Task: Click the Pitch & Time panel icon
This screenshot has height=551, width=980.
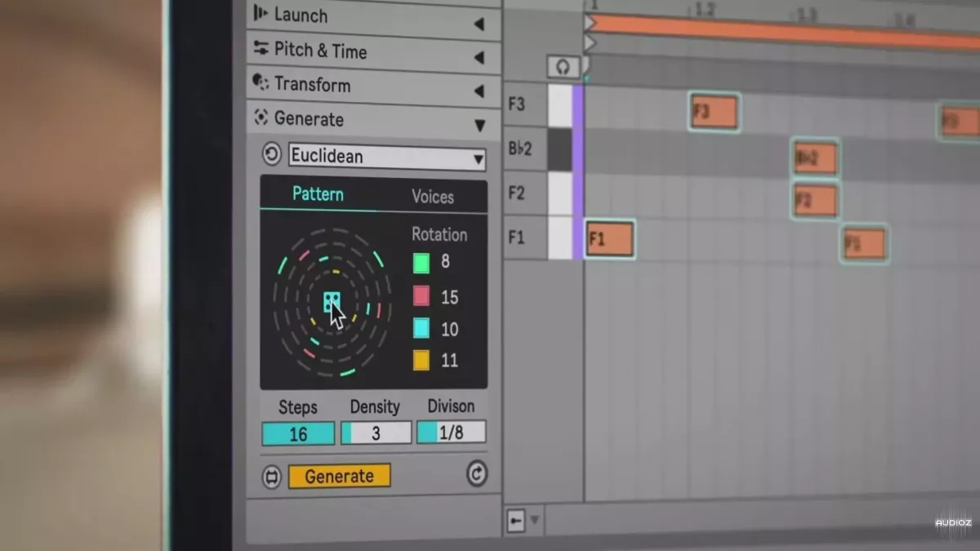Action: 261,49
